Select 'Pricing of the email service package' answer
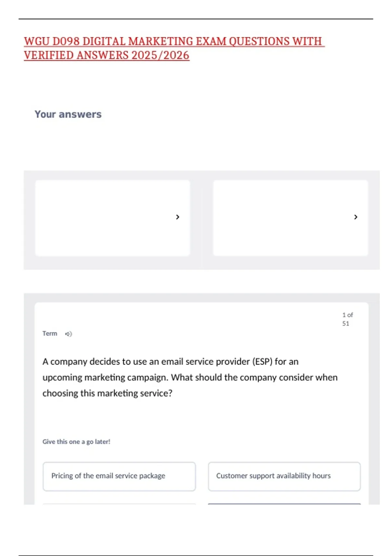Screen dimensions: 392x556 tap(119, 476)
